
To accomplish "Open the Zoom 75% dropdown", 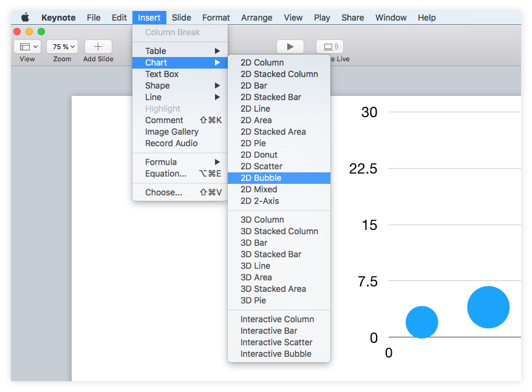I will (x=62, y=46).
